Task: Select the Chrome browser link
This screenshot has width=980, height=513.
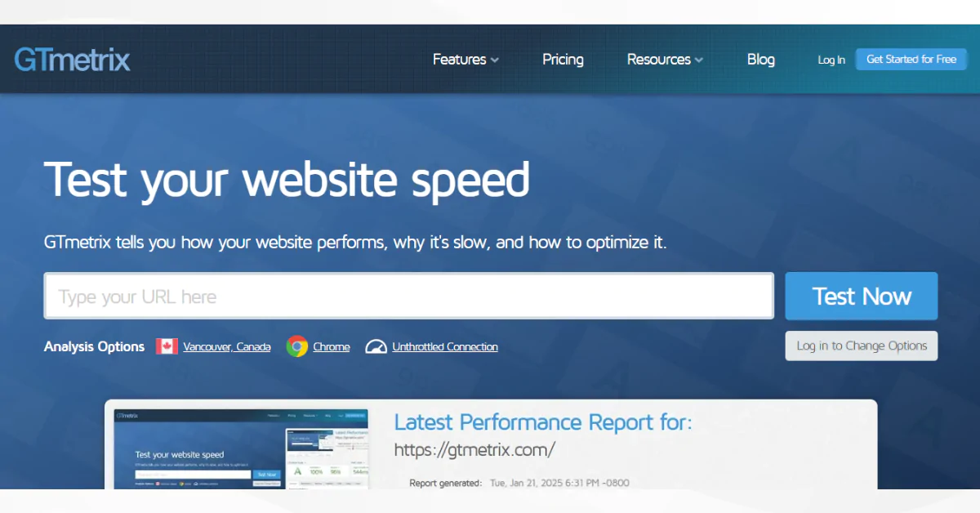Action: pyautogui.click(x=332, y=346)
